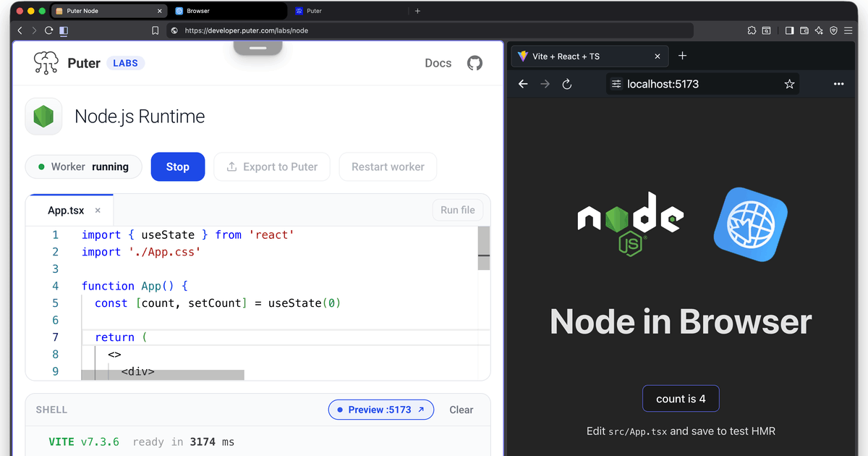Click the code editor vertical scrollbar thumb
This screenshot has width=868, height=456.
[x=484, y=248]
